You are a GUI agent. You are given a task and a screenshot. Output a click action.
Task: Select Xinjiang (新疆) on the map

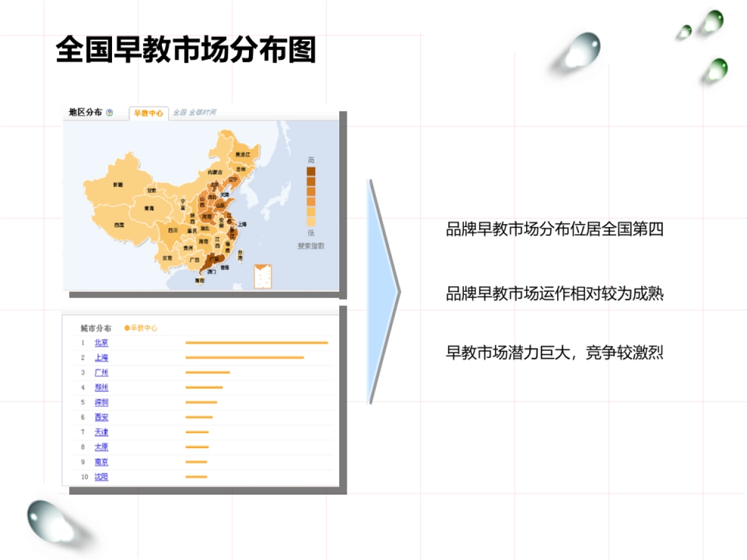click(x=118, y=184)
